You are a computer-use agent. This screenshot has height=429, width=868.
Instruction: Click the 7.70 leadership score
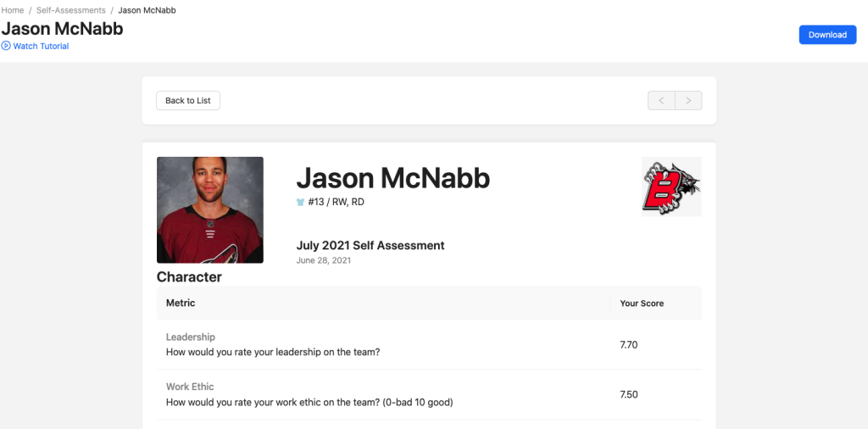point(629,345)
